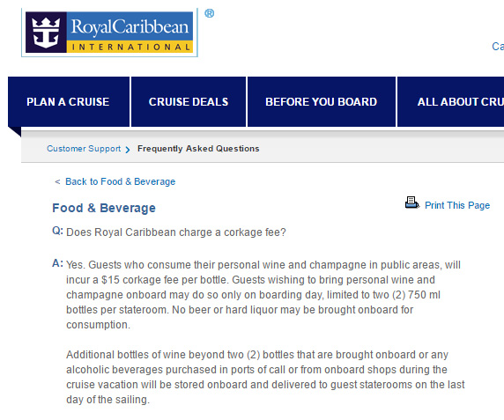This screenshot has width=504, height=420.
Task: Click the partially visible link at top right
Action: 498,47
